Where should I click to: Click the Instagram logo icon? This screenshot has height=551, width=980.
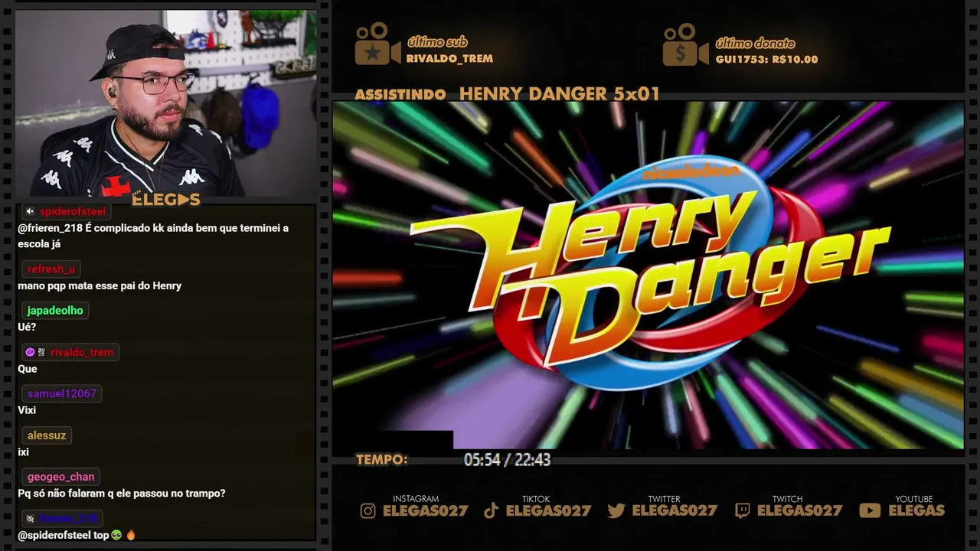click(368, 510)
